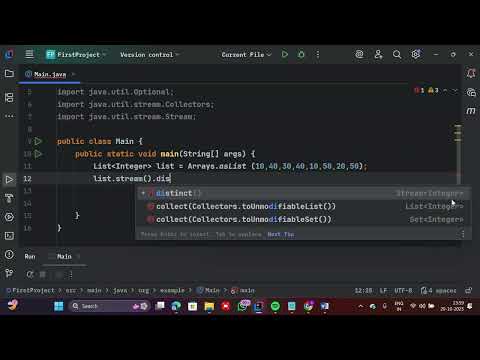Viewport: 480px width, 360px height.
Task: Click the cursor position 12:28 in status bar
Action: point(363,291)
